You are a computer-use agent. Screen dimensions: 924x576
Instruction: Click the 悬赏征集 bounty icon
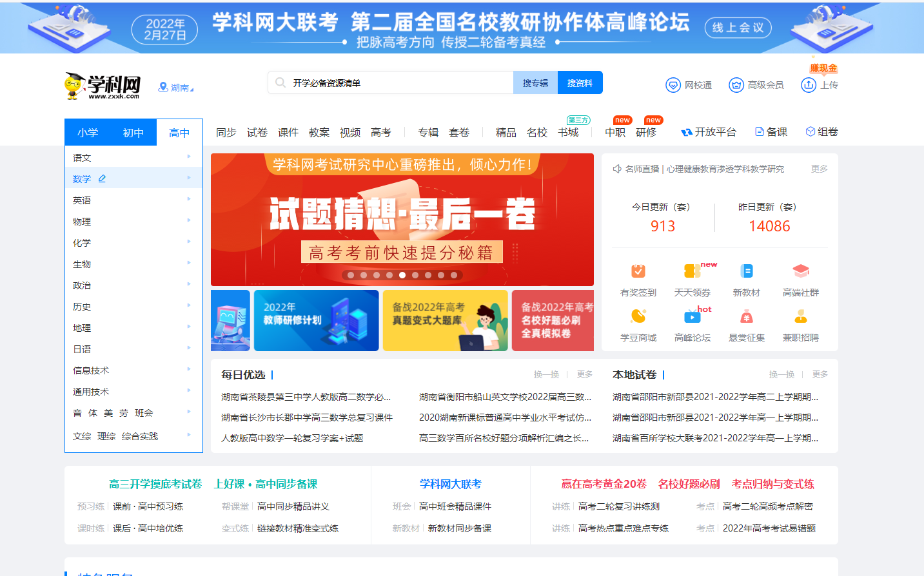click(746, 316)
